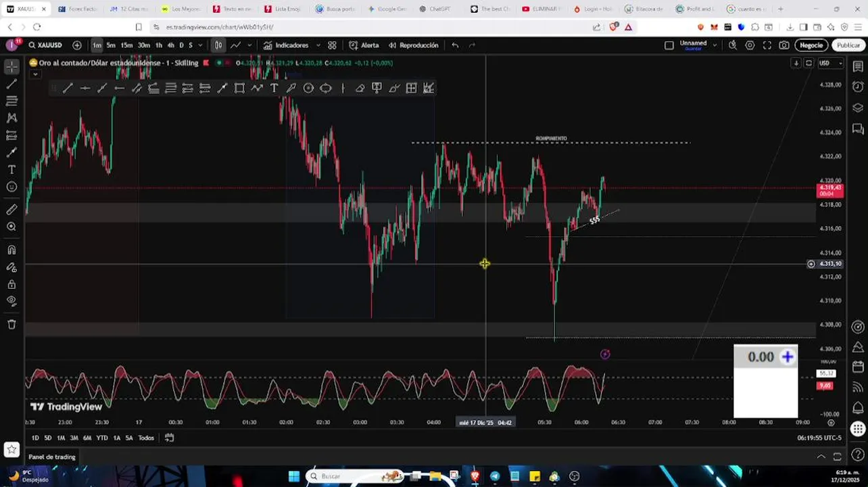Toggle magnet mode
This screenshot has width=868, height=487.
(x=11, y=250)
